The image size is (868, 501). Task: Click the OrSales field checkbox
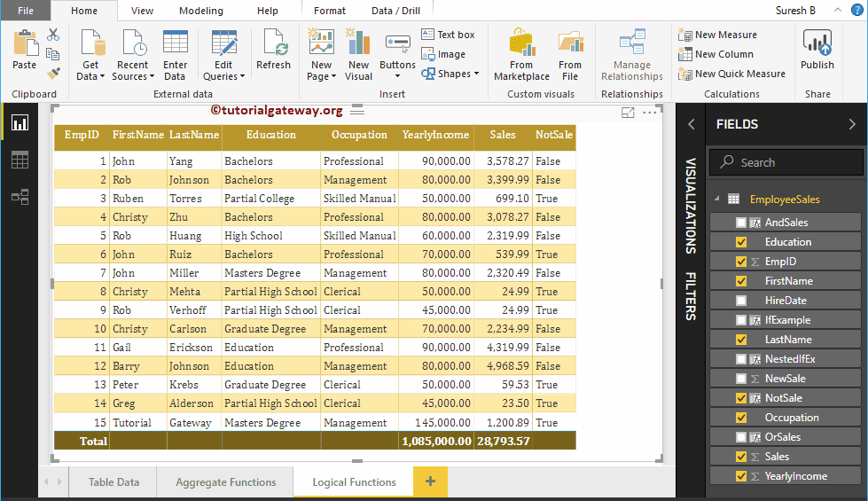pos(741,437)
